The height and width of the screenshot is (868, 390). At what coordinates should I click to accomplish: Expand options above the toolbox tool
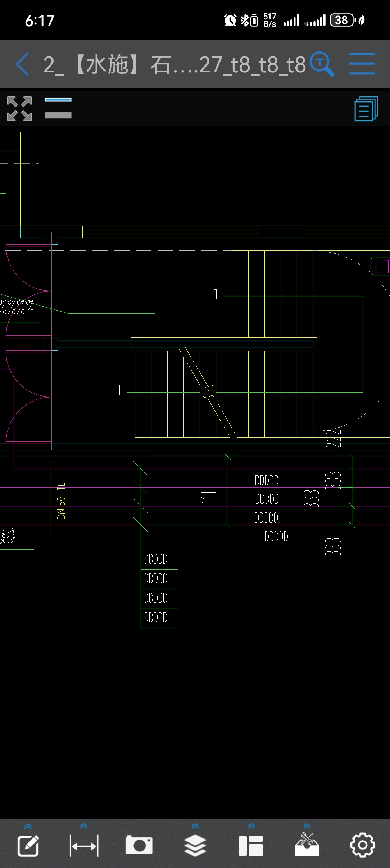[307, 826]
